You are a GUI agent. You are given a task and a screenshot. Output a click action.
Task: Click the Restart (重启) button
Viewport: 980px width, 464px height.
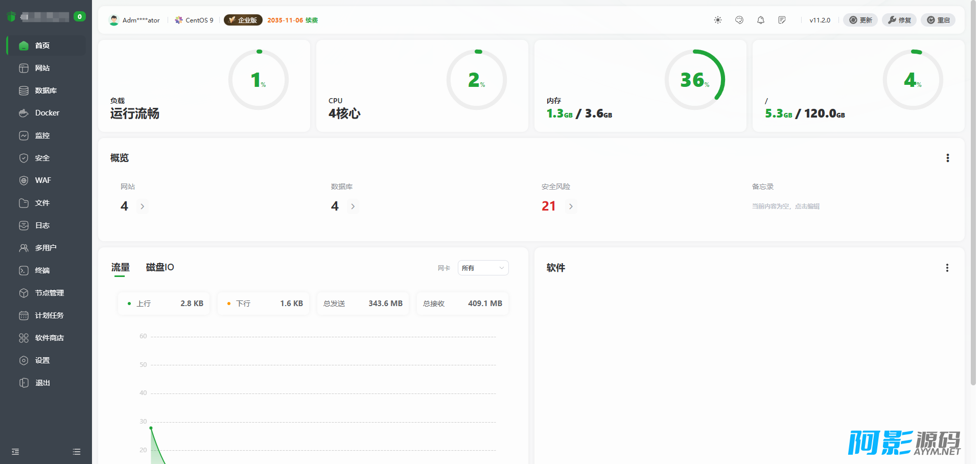[x=938, y=20]
